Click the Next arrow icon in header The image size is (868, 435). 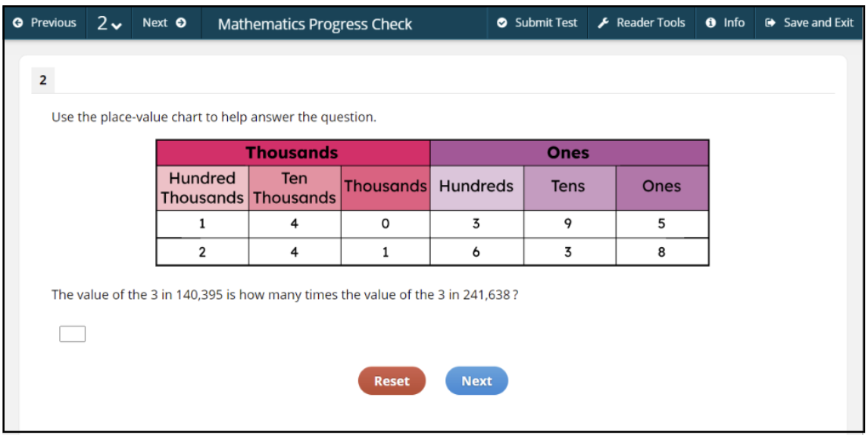[x=181, y=23]
